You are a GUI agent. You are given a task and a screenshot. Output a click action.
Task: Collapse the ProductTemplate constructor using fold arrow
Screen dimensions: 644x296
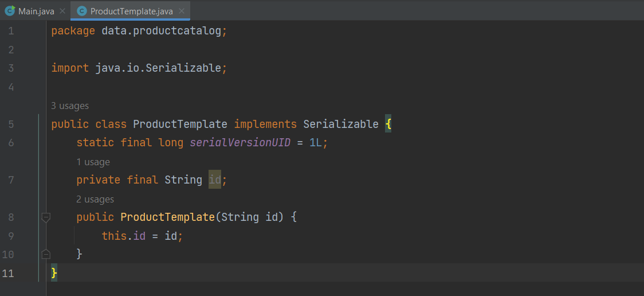tap(46, 217)
